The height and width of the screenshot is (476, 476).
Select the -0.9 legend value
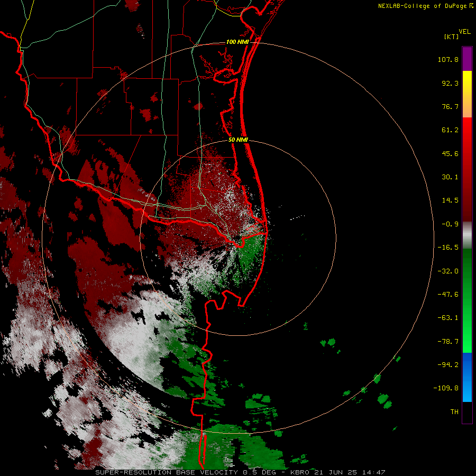pyautogui.click(x=450, y=224)
